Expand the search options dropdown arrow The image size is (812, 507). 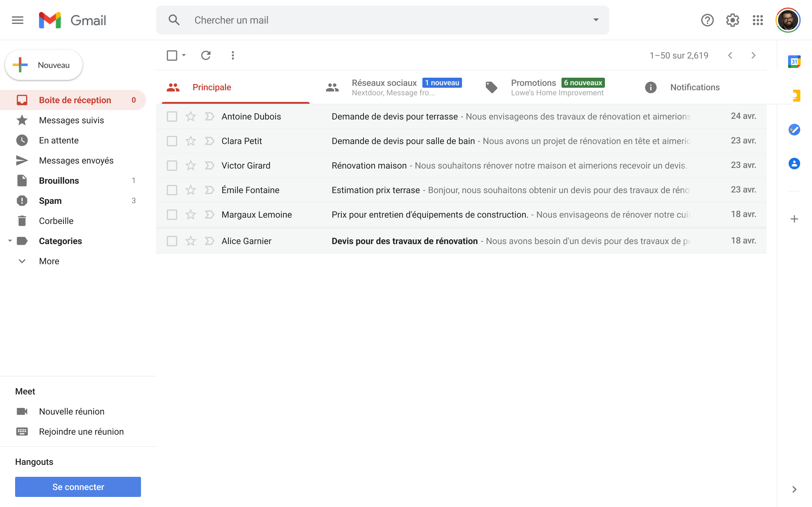click(x=595, y=20)
